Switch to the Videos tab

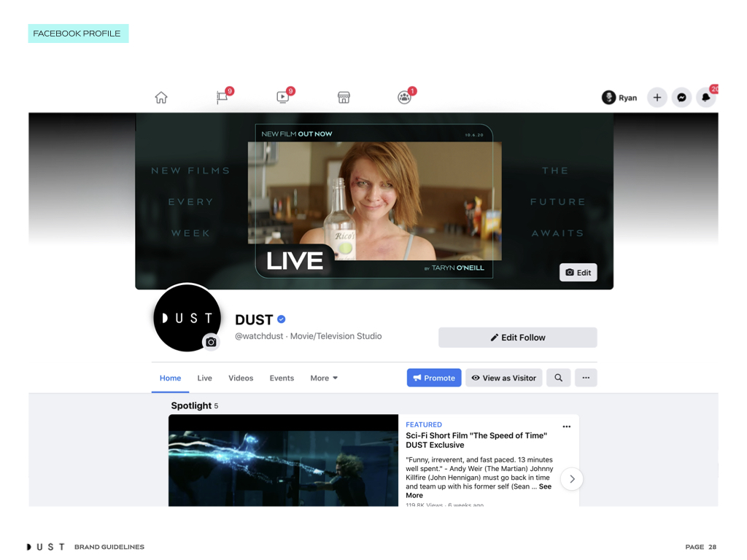(x=241, y=378)
